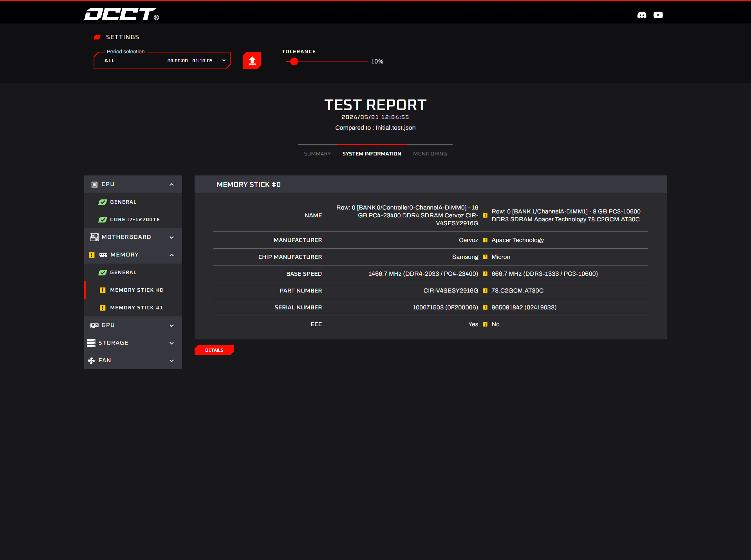Click the ECC 'No' value
751x560 pixels.
(495, 324)
